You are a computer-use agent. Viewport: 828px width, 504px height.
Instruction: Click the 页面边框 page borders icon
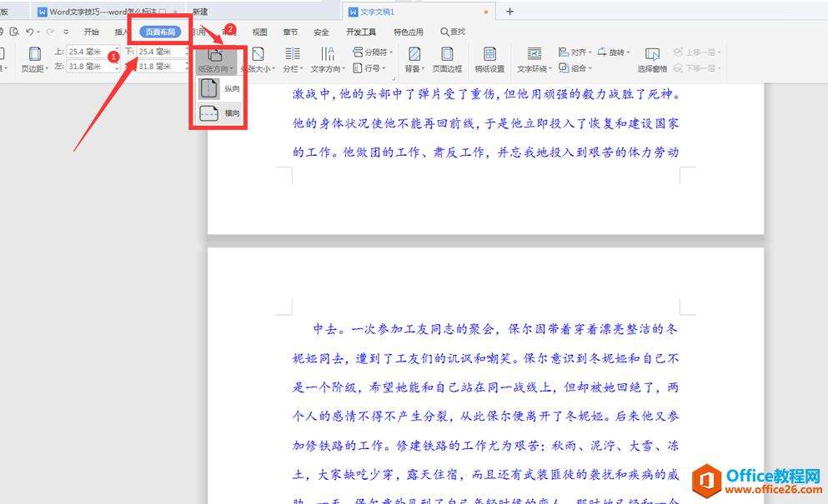pyautogui.click(x=448, y=59)
